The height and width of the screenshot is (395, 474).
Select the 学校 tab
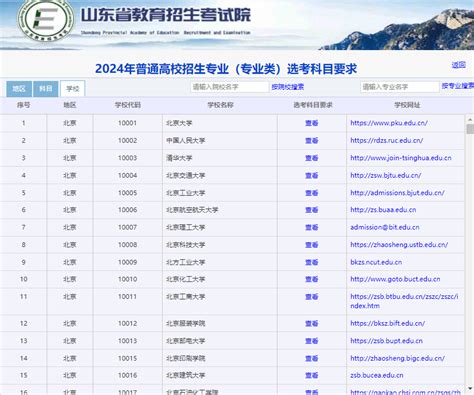72,89
